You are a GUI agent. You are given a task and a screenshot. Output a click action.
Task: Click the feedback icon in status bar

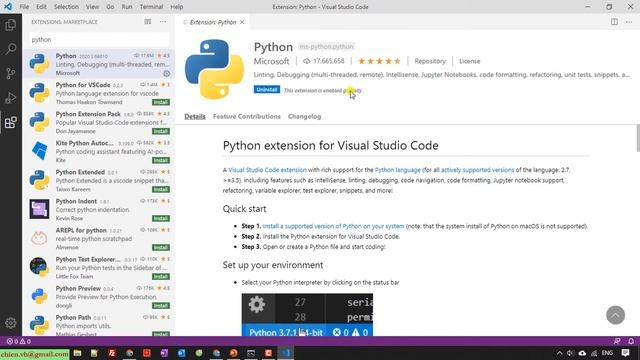pyautogui.click(x=617, y=341)
